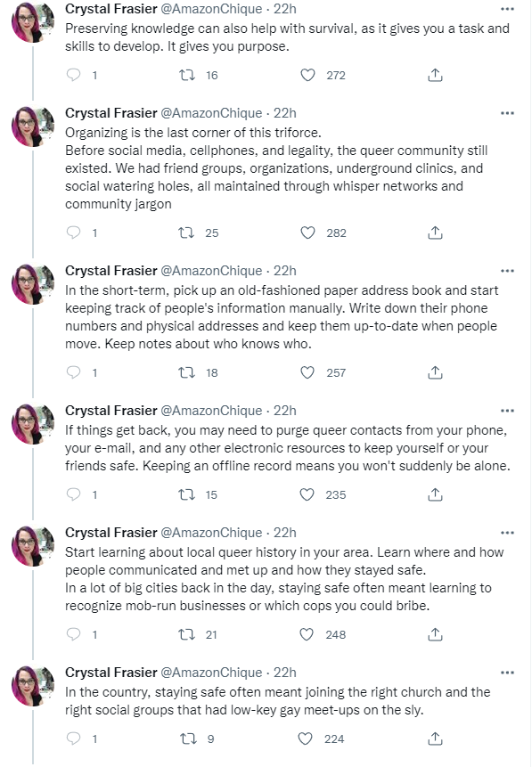This screenshot has height=767, width=532.
Task: Like the tweet with 257 likes
Action: [307, 372]
